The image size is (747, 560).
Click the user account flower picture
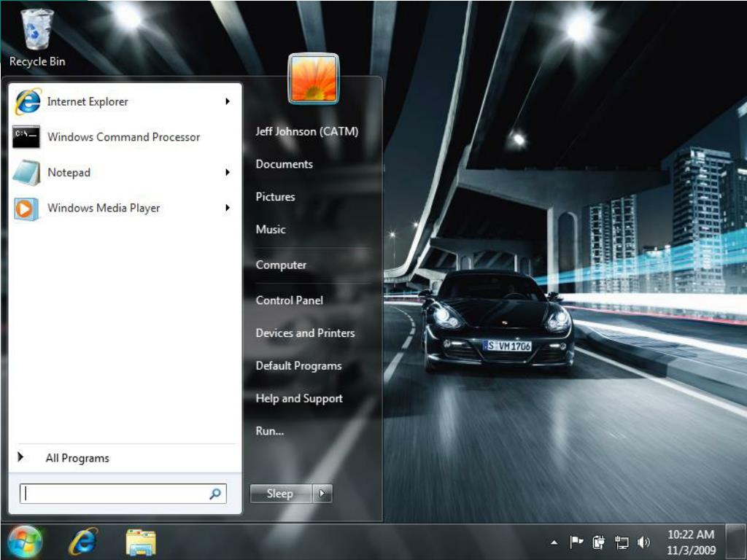tap(314, 78)
